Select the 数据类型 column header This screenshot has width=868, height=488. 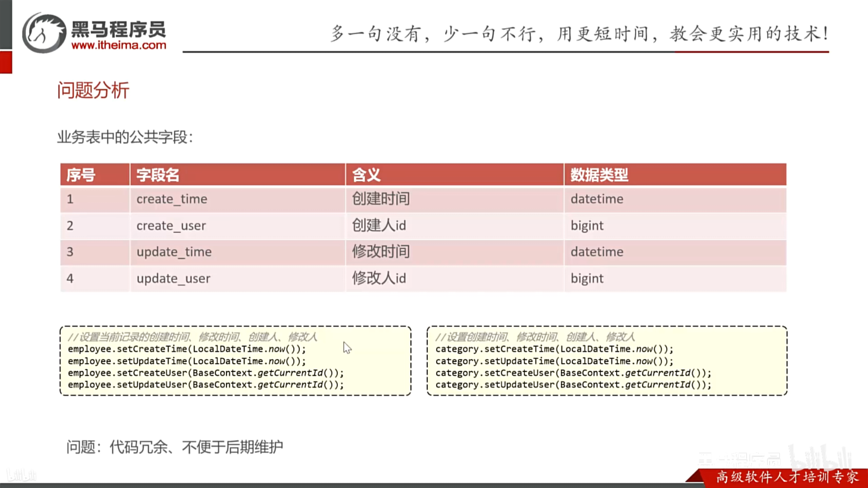click(675, 175)
